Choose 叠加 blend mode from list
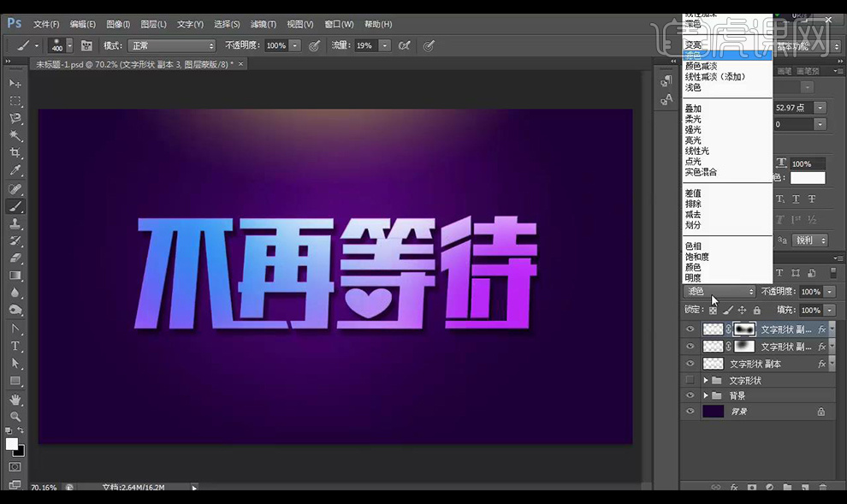The width and height of the screenshot is (847, 504). (x=693, y=109)
